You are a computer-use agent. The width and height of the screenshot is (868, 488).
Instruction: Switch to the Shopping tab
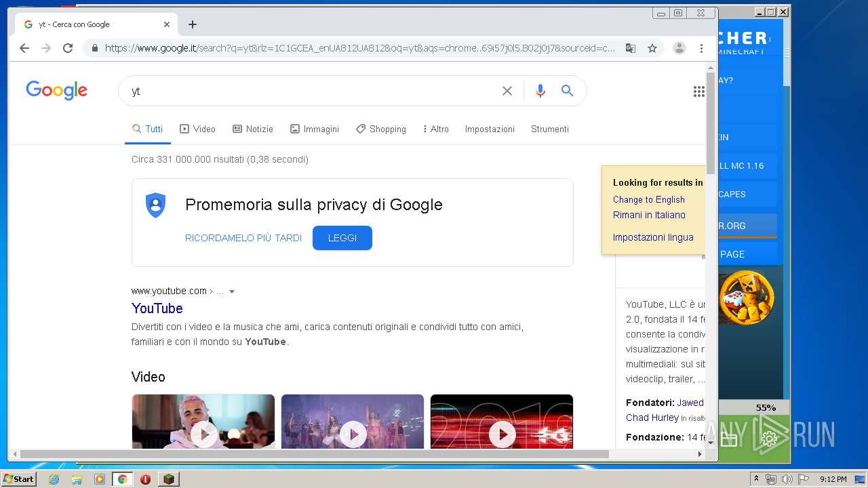(381, 129)
